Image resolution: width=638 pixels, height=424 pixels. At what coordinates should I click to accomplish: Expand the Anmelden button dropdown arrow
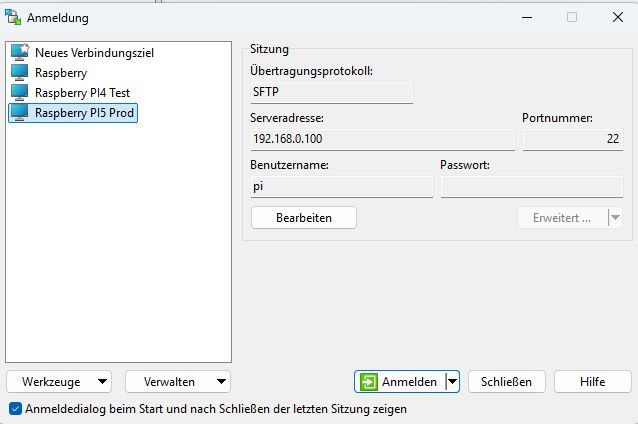[453, 381]
